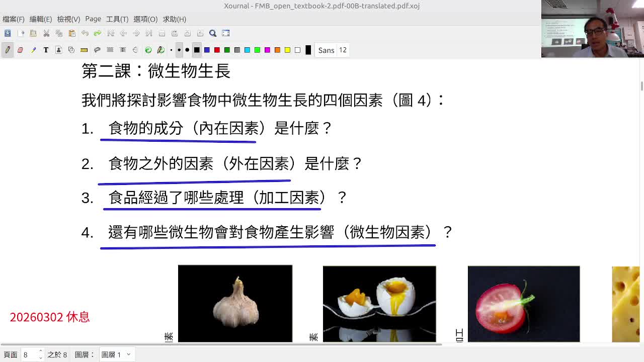Click the Previous page arrow icon

(123, 33)
